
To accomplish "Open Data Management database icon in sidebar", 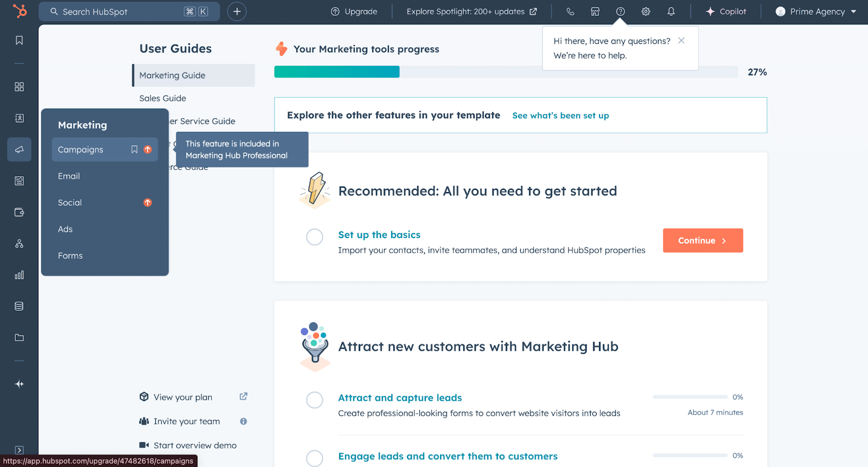I will [x=19, y=306].
